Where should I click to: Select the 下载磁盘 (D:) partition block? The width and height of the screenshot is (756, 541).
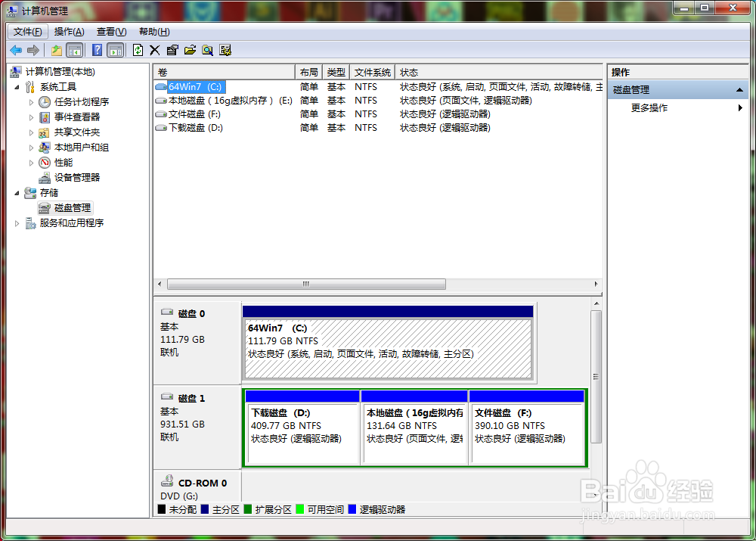click(x=302, y=427)
